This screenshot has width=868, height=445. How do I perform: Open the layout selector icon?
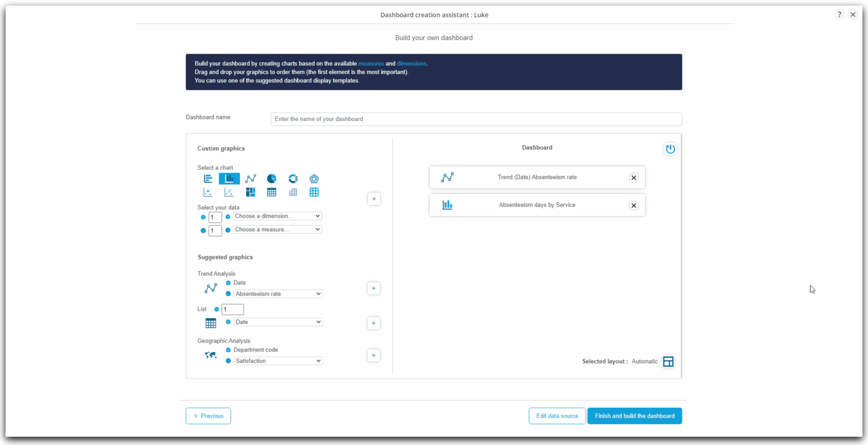tap(668, 361)
